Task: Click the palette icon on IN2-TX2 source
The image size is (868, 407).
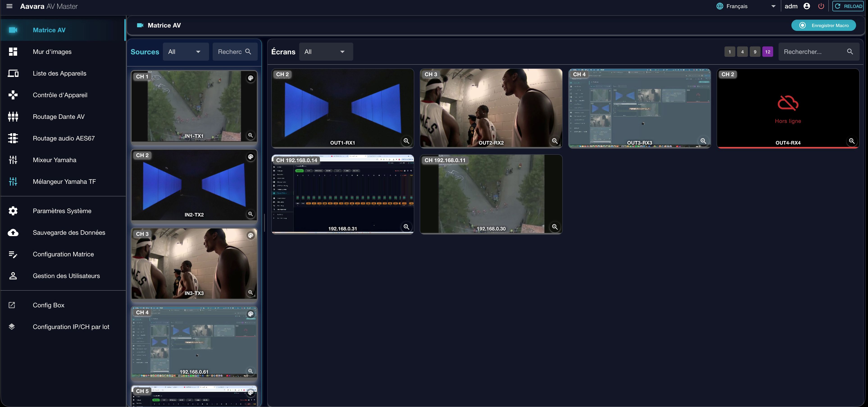Action: 251,157
